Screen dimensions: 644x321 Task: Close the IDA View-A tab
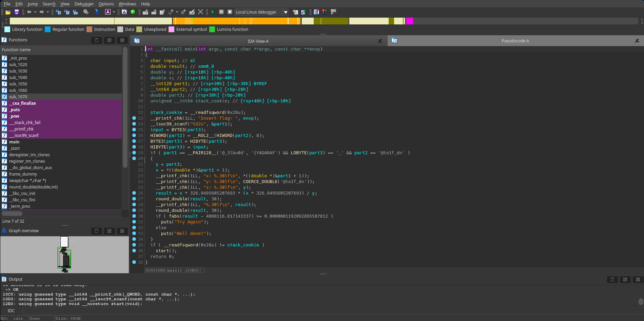point(380,41)
